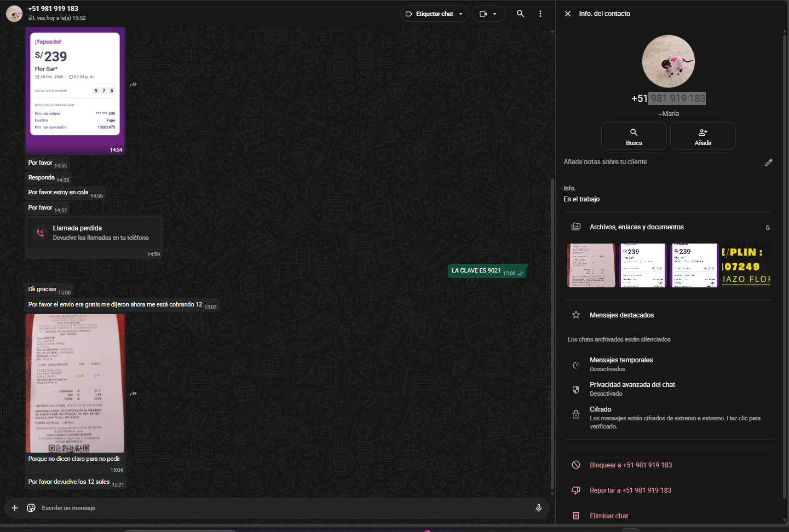Click the plus attach icon
789x532 pixels.
point(15,508)
